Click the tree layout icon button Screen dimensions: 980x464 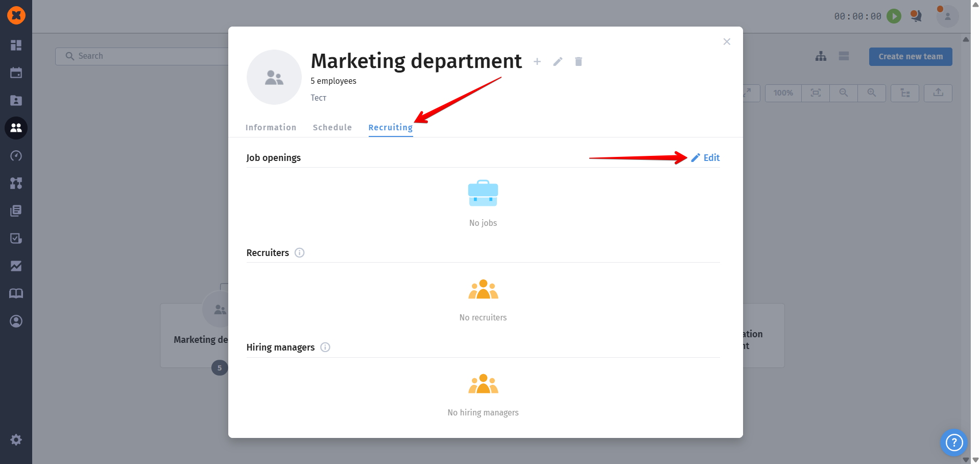905,93
